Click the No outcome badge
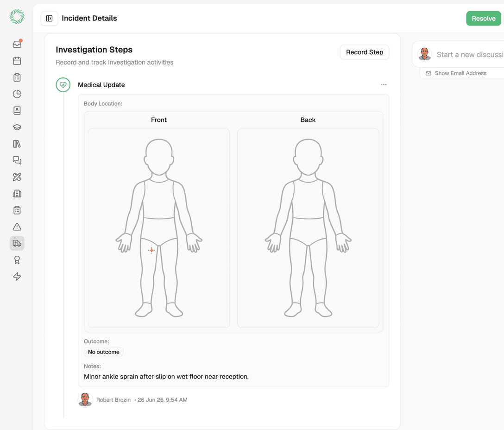This screenshot has width=504, height=430. 103,352
